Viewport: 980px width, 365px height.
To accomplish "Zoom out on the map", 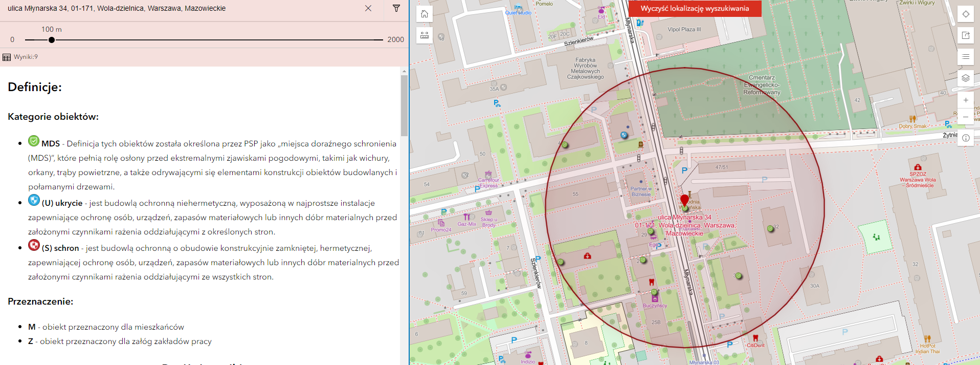I will click(965, 117).
